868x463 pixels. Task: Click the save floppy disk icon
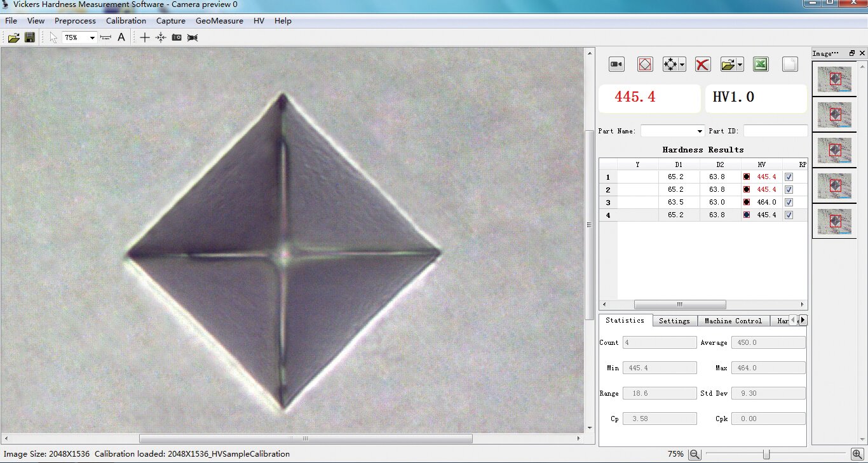click(x=29, y=37)
